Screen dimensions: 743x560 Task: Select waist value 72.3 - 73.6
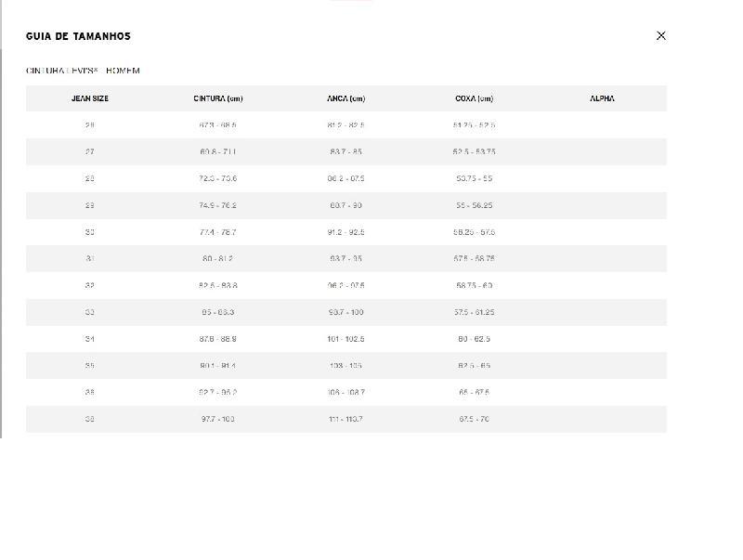pos(218,178)
